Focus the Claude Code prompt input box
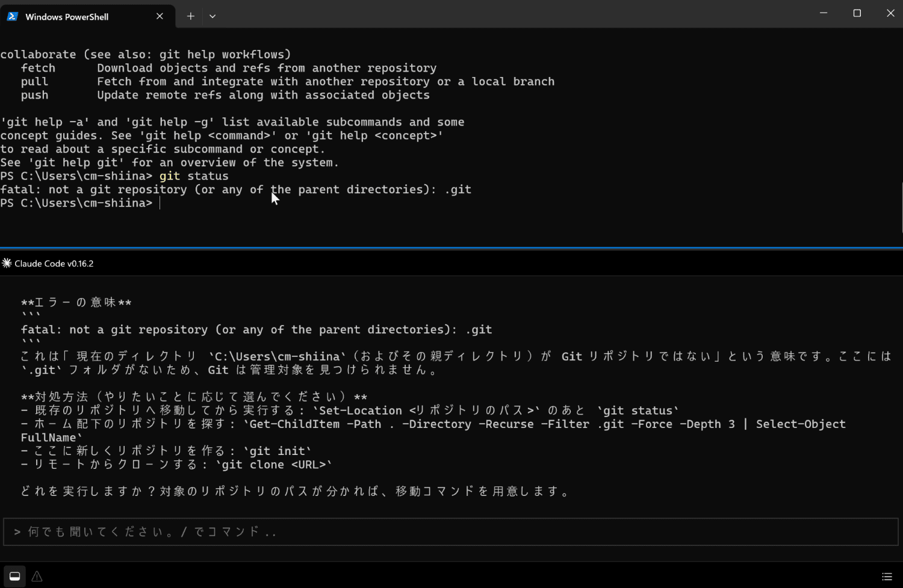Screen dimensions: 903x588 click(x=451, y=532)
